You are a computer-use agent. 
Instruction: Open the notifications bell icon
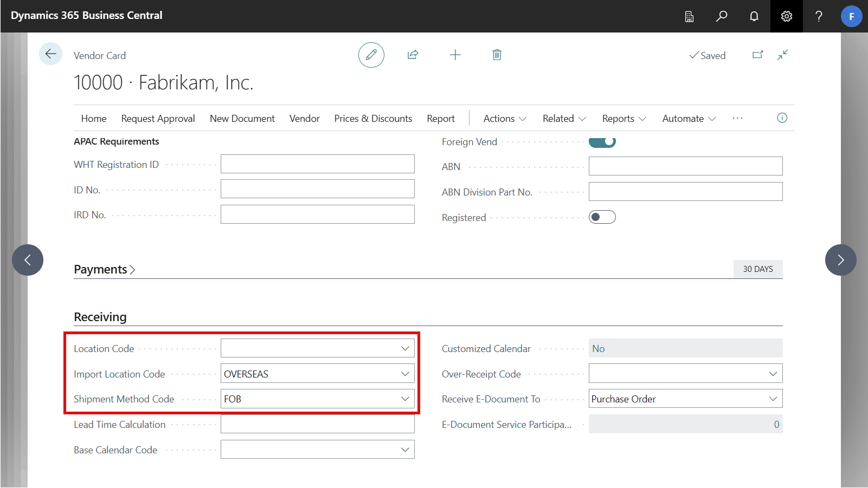click(754, 16)
